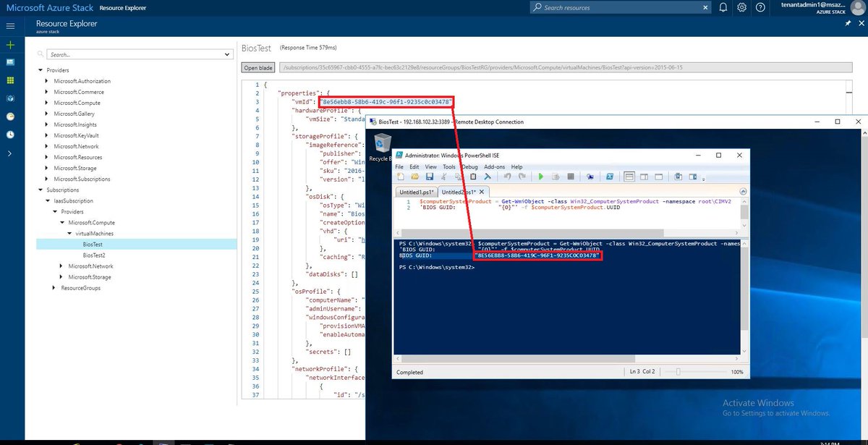Open the help question mark icon
This screenshot has width=868, height=445.
click(760, 7)
